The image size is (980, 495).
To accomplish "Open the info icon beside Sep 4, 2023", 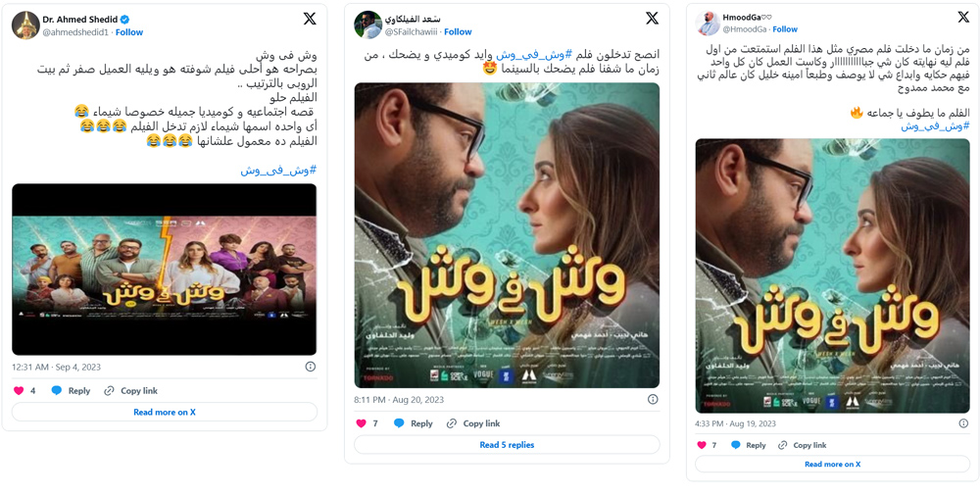I will pyautogui.click(x=310, y=367).
